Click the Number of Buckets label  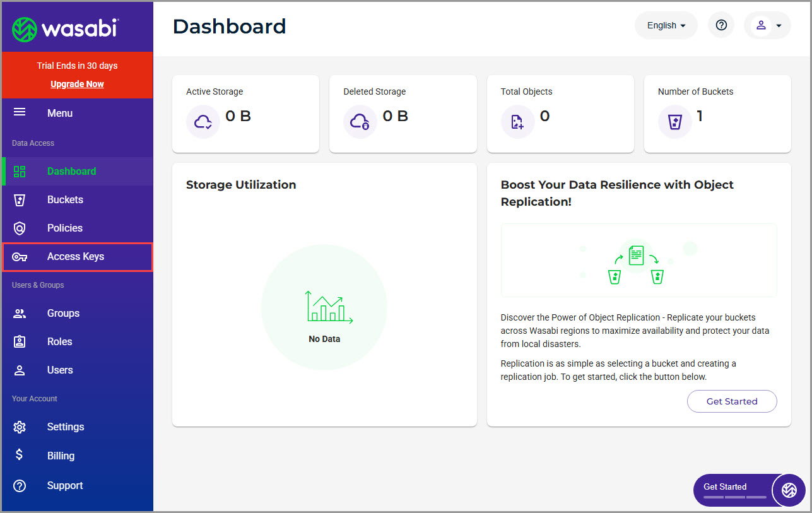coord(695,91)
